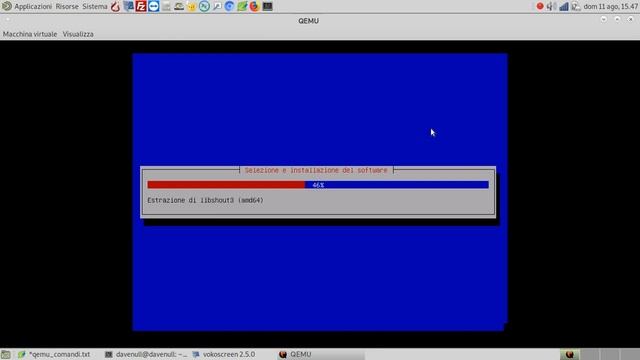The width and height of the screenshot is (640, 360).
Task: Minimize the QEMU window
Action: pyautogui.click(x=604, y=19)
